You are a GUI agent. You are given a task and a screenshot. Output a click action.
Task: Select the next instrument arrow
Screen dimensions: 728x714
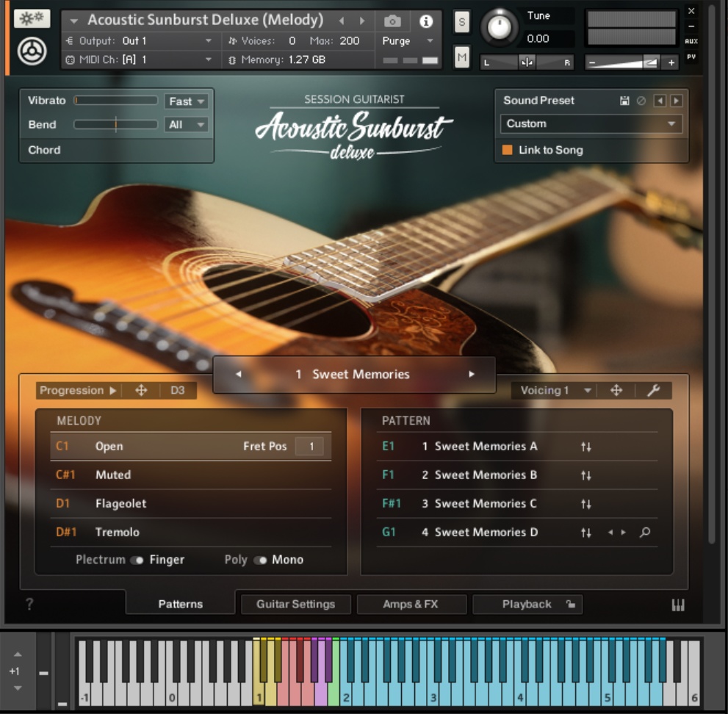tap(362, 21)
